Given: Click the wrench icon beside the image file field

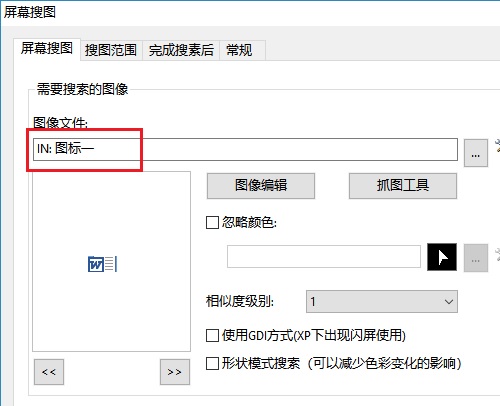Looking at the screenshot, I should pyautogui.click(x=497, y=147).
